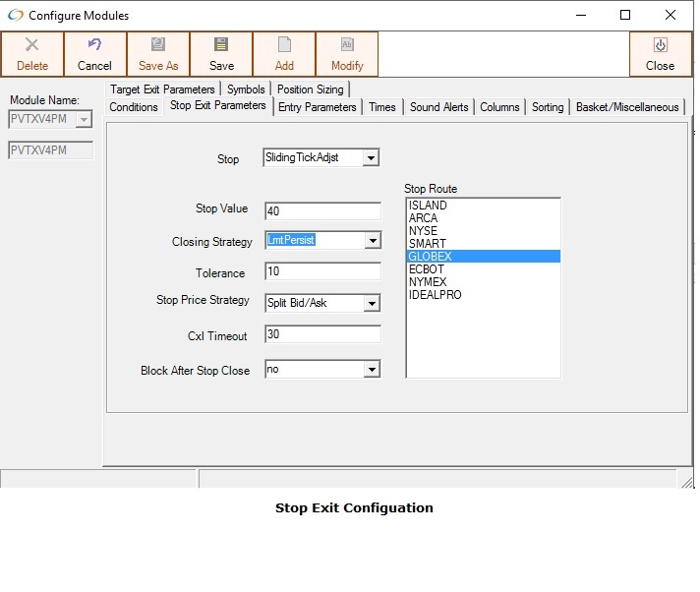This screenshot has width=700, height=592.
Task: Click the Cxl Timeout input field
Action: click(x=322, y=335)
